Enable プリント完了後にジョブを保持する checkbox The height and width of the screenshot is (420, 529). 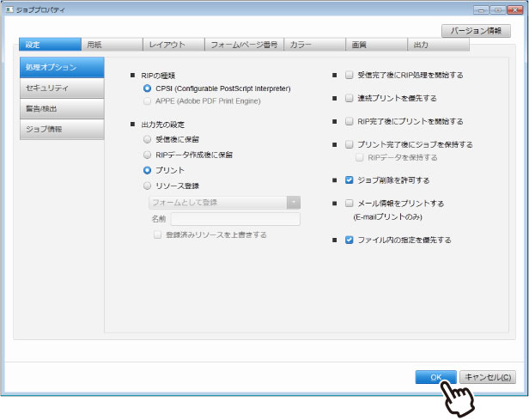350,144
